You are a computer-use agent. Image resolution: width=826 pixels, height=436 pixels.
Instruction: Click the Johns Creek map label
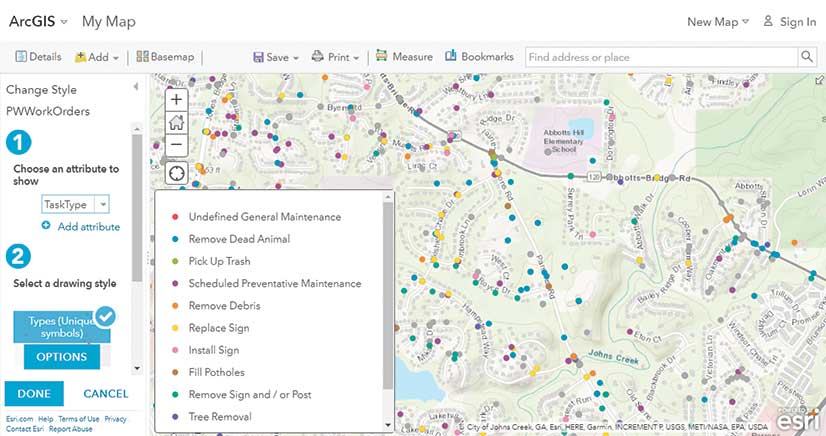point(613,356)
